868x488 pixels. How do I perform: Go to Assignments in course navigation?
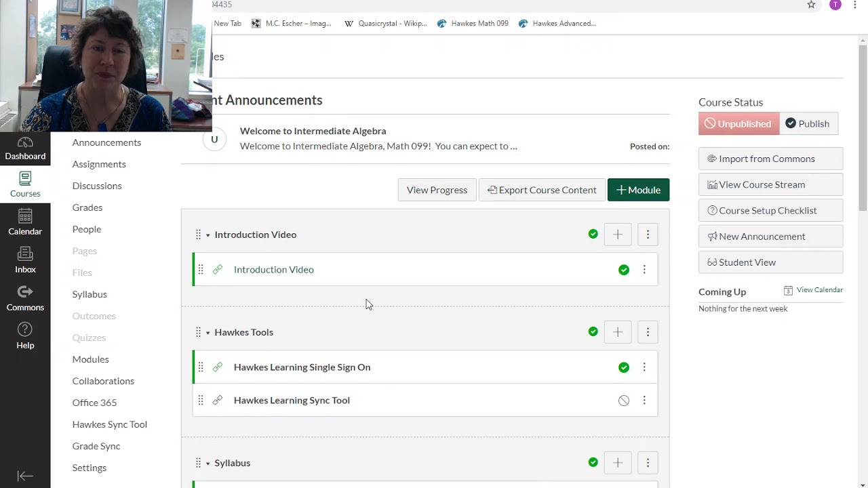[99, 164]
